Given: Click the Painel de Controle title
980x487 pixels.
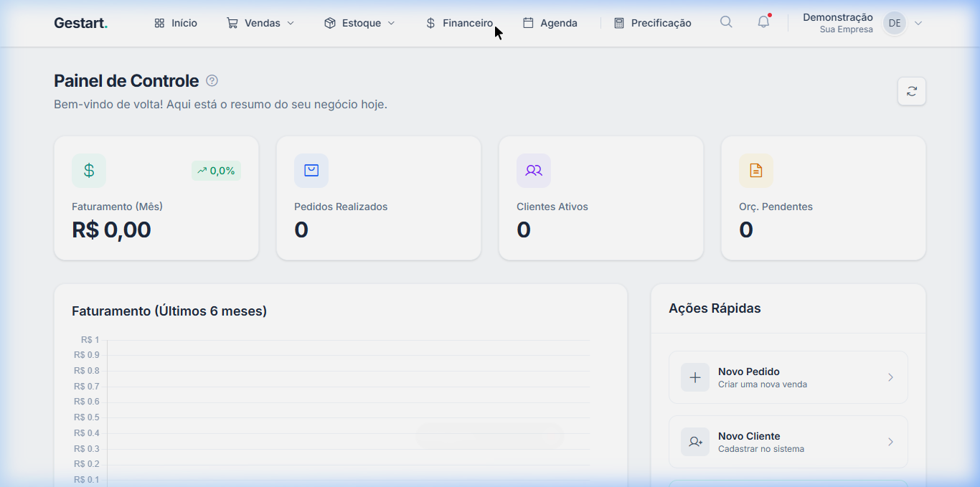Looking at the screenshot, I should (126, 80).
